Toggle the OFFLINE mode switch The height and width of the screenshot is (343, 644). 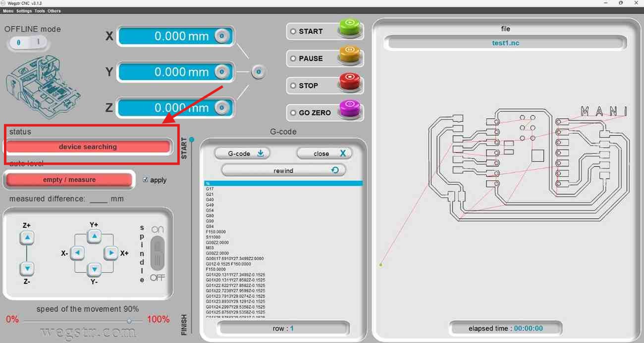(x=28, y=43)
